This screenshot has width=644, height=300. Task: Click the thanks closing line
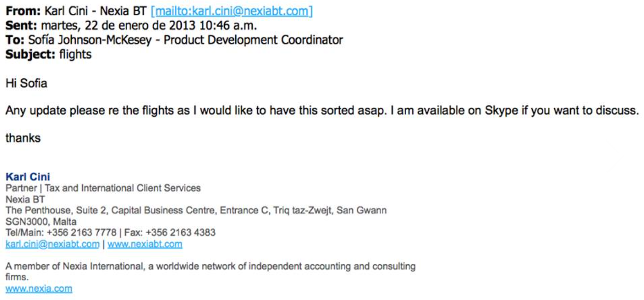click(23, 138)
